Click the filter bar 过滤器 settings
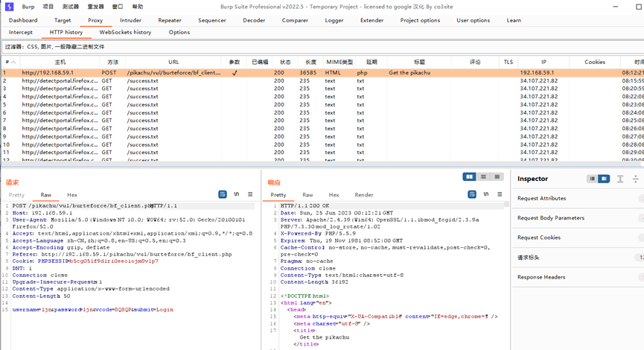The width and height of the screenshot is (644, 350). click(x=322, y=47)
